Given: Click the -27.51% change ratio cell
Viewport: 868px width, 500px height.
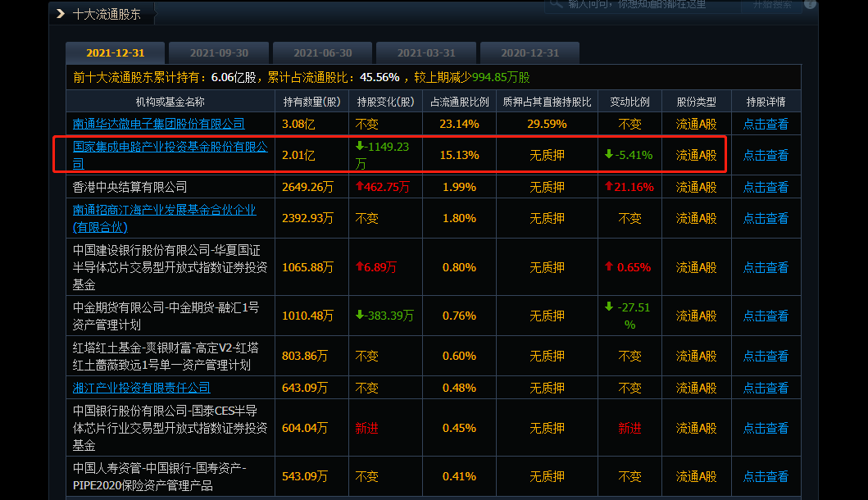Looking at the screenshot, I should (629, 316).
